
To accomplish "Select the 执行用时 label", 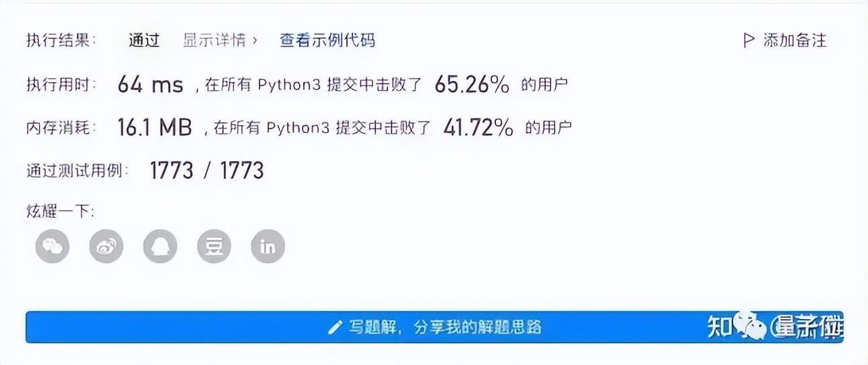I will point(61,85).
